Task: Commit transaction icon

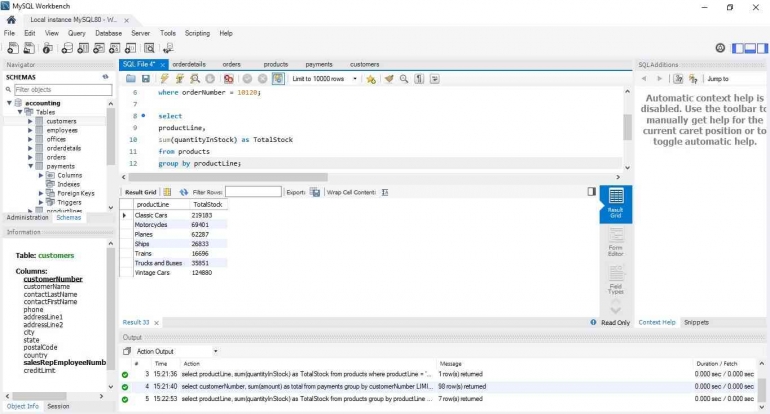Action: click(248, 79)
